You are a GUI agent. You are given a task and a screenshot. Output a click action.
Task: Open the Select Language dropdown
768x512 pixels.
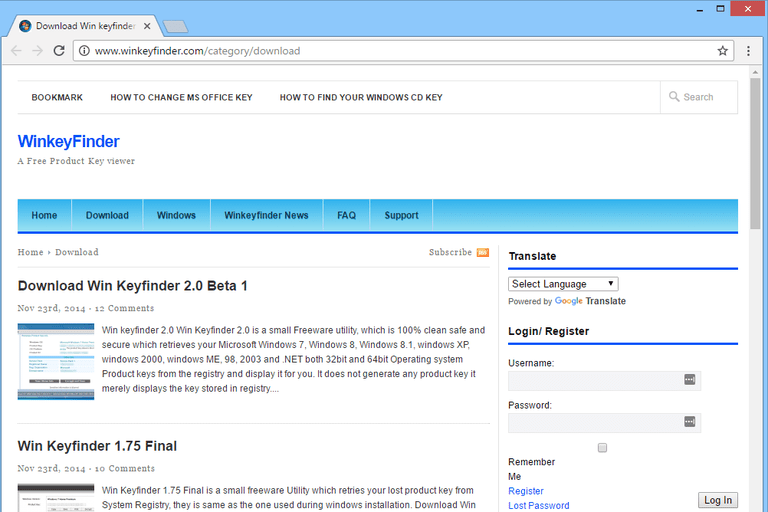[563, 284]
